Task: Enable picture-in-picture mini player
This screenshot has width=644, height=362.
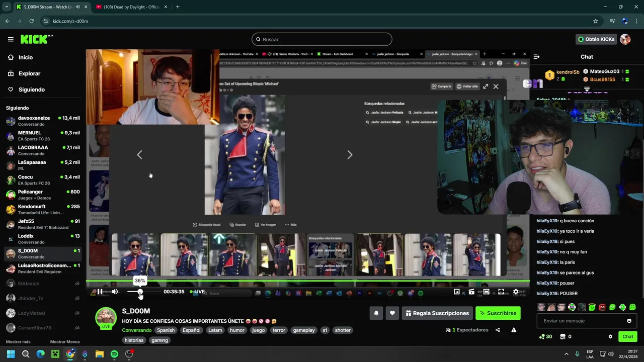Action: point(457,292)
